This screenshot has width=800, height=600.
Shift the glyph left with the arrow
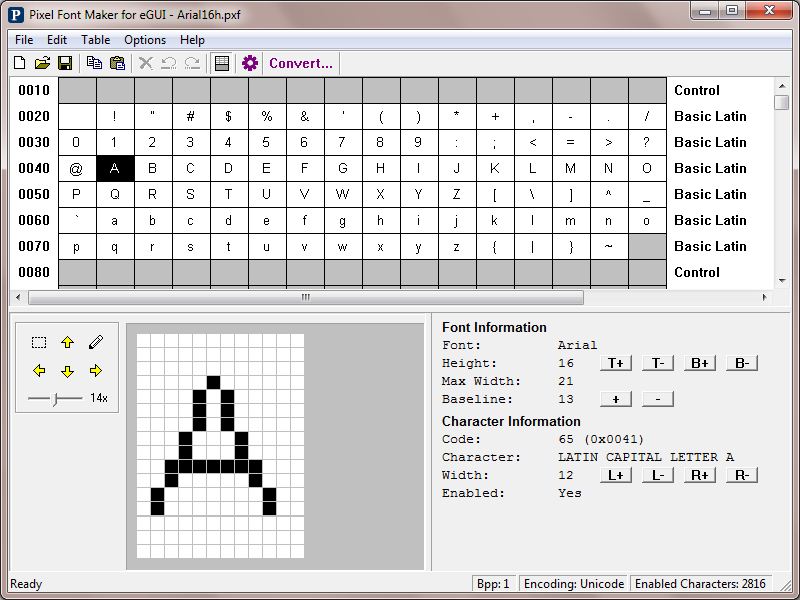point(40,370)
